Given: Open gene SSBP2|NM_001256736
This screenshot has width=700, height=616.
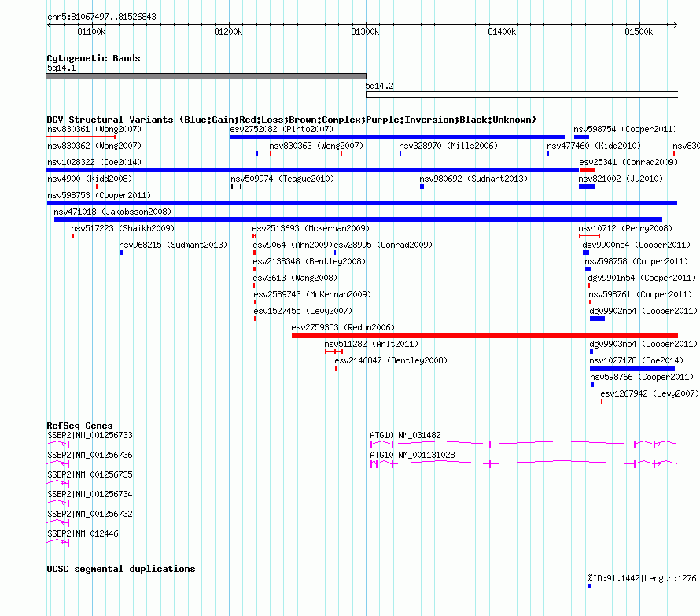Looking at the screenshot, I should tap(90, 455).
